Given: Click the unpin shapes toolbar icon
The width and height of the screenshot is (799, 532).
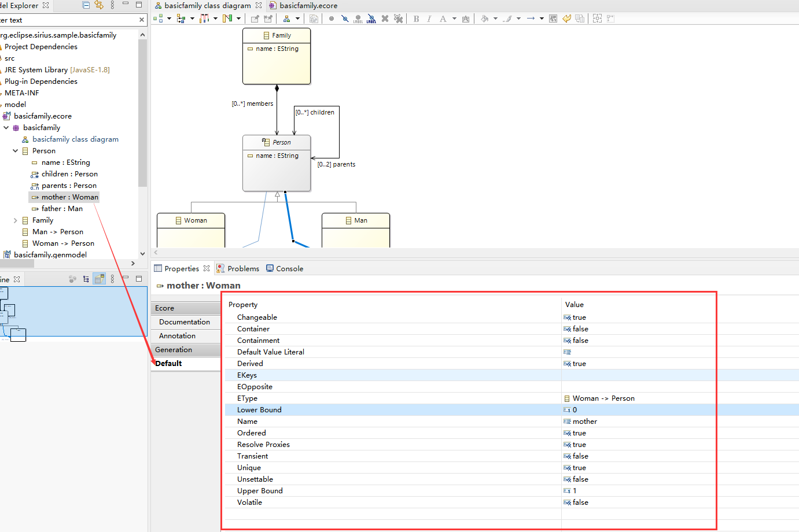Looking at the screenshot, I should pyautogui.click(x=268, y=19).
